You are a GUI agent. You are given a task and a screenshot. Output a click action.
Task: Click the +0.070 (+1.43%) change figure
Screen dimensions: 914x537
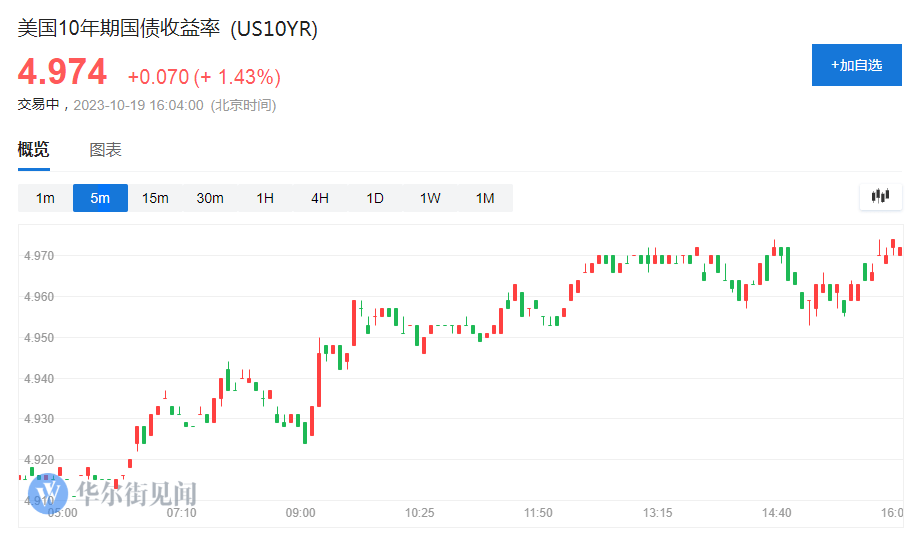[x=204, y=77]
